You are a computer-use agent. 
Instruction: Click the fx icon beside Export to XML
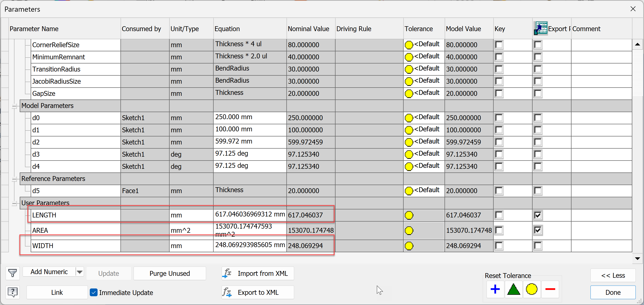[x=227, y=292]
